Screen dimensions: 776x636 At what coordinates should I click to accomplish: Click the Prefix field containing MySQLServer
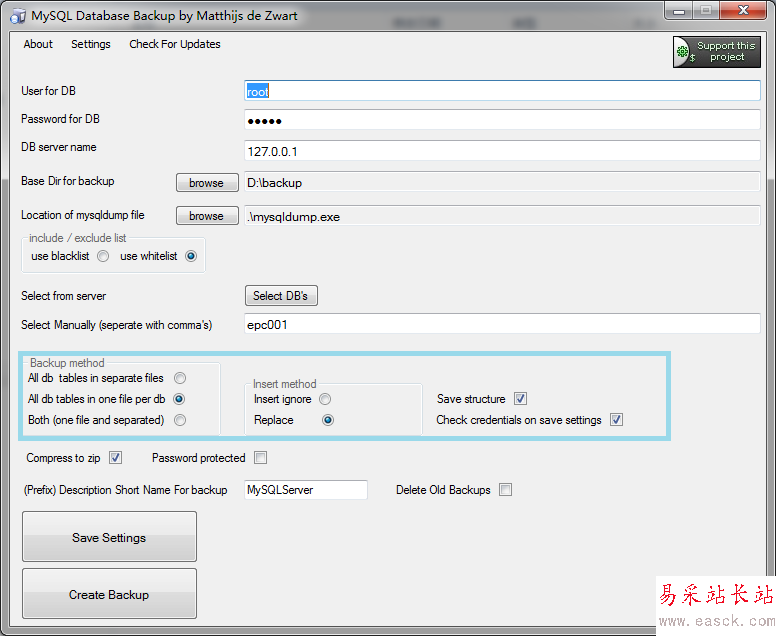click(306, 490)
